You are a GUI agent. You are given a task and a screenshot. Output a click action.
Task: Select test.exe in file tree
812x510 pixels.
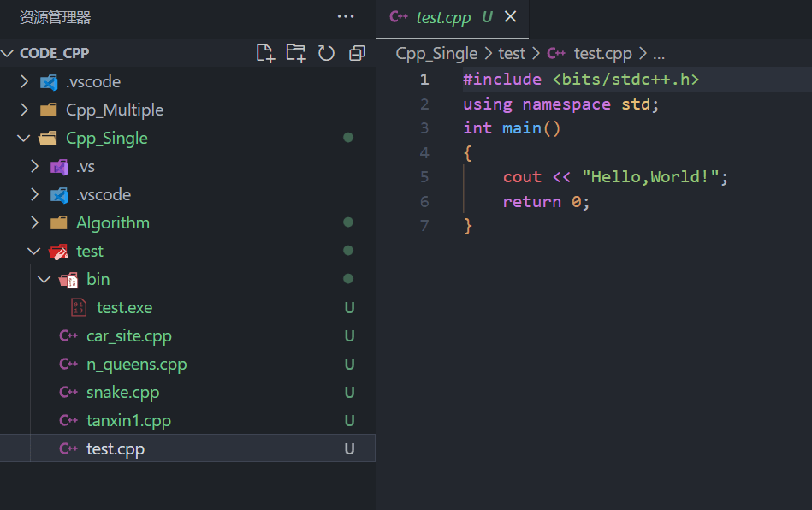pos(187,307)
